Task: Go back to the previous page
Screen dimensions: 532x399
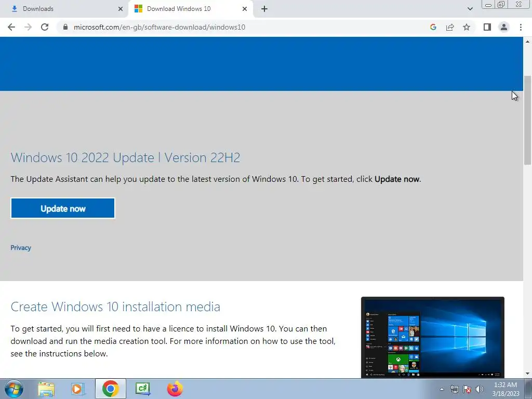Action: point(11,27)
